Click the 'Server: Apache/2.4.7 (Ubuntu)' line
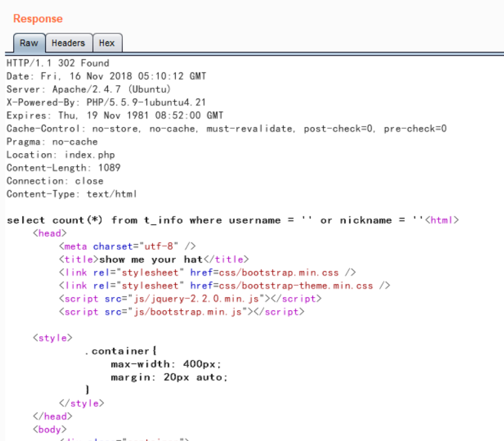Screen dimensions: 504x441 (x=88, y=89)
